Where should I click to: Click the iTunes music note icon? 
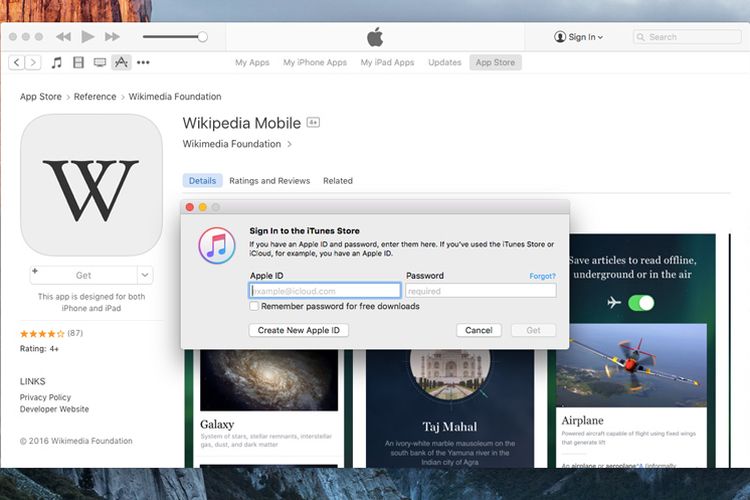click(x=217, y=245)
